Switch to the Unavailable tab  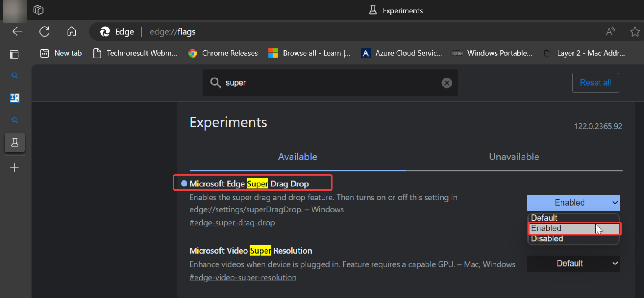[x=514, y=157]
